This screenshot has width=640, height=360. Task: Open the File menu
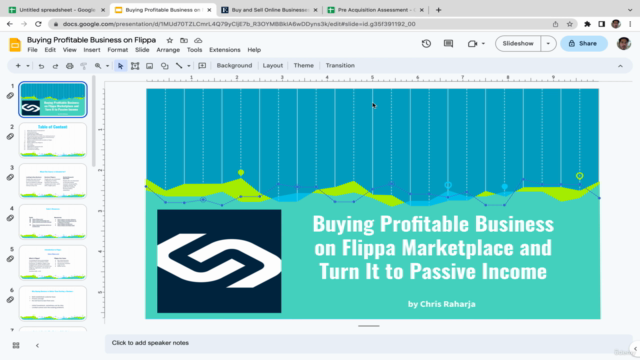[32, 50]
